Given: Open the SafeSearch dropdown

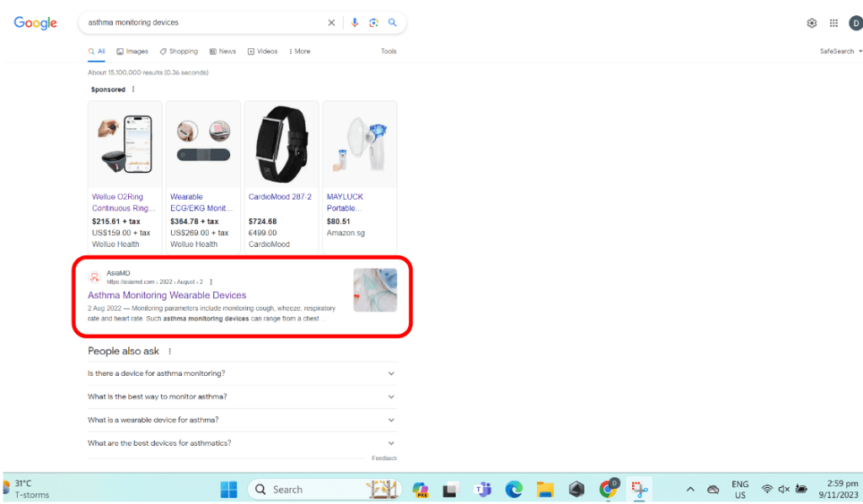Looking at the screenshot, I should coord(840,51).
